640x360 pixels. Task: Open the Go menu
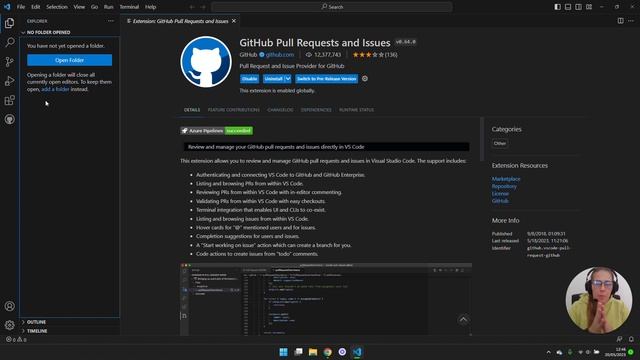[94, 7]
